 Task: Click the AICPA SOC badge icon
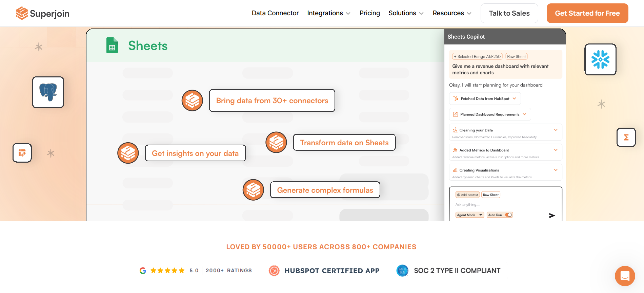[402, 271]
